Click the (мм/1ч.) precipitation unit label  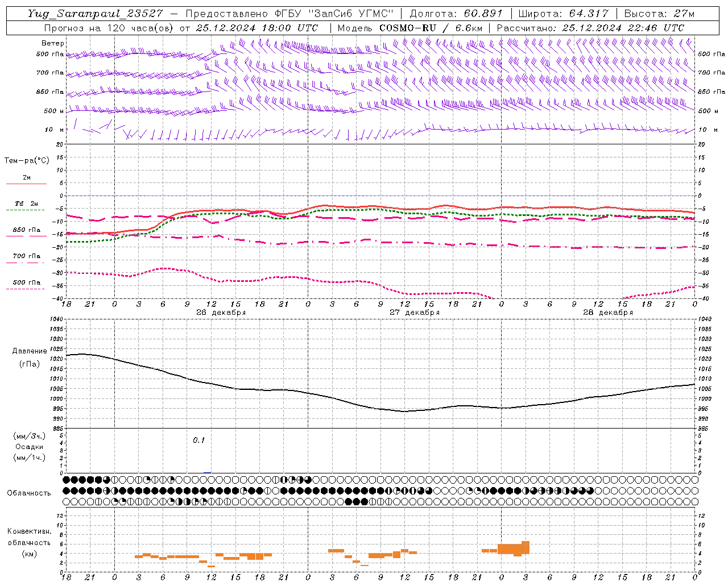30,458
